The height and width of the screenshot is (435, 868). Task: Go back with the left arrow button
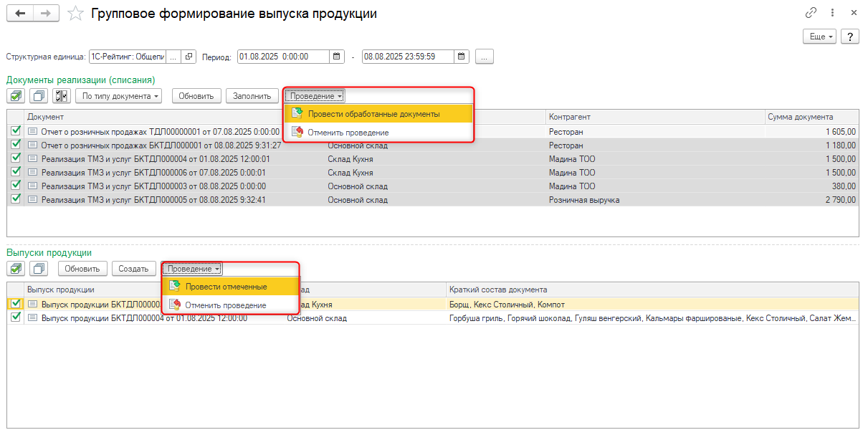pyautogui.click(x=20, y=14)
